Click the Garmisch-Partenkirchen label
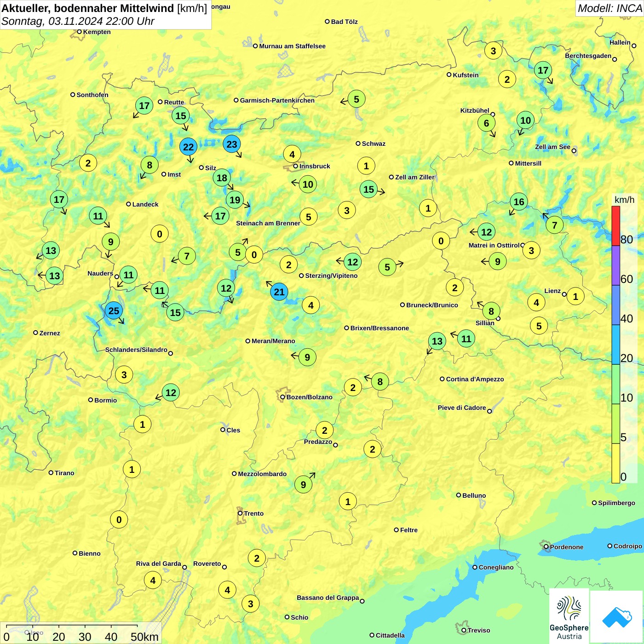This screenshot has height=644, width=644. click(277, 100)
